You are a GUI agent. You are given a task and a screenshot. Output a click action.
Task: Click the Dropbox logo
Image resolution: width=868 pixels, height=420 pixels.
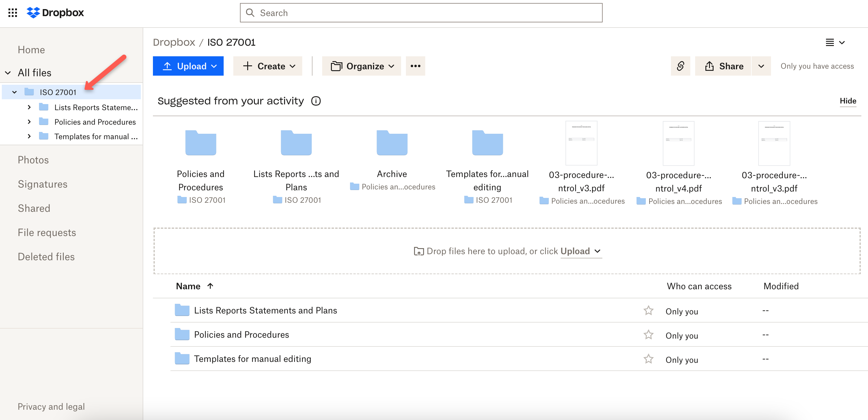[x=55, y=13]
